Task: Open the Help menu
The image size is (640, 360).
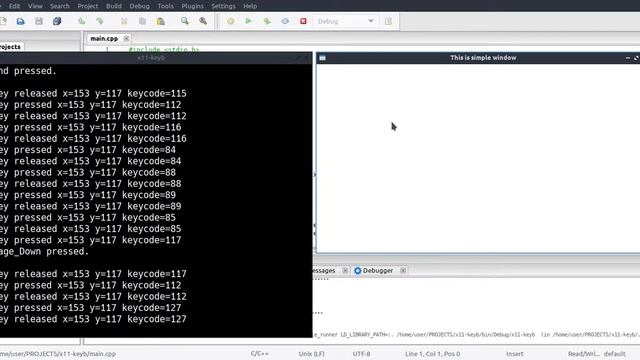Action: point(250,6)
